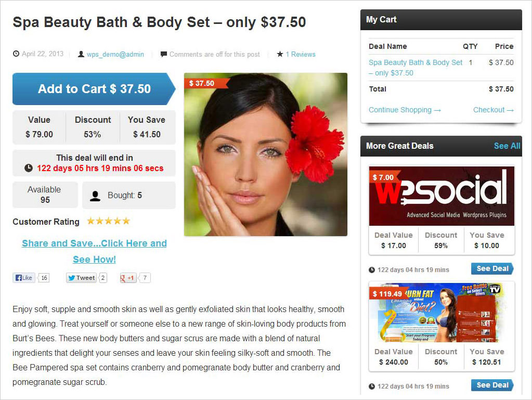
Task: Click the star icon beside 1 Reviews
Action: [280, 54]
